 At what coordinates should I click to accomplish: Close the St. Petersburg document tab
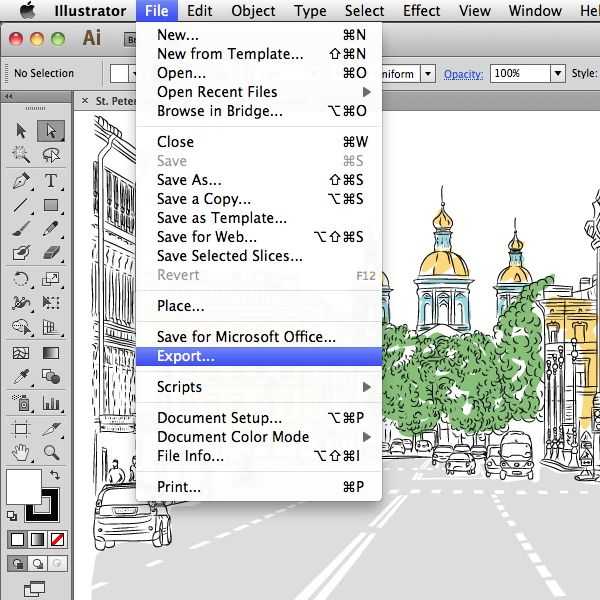click(85, 101)
